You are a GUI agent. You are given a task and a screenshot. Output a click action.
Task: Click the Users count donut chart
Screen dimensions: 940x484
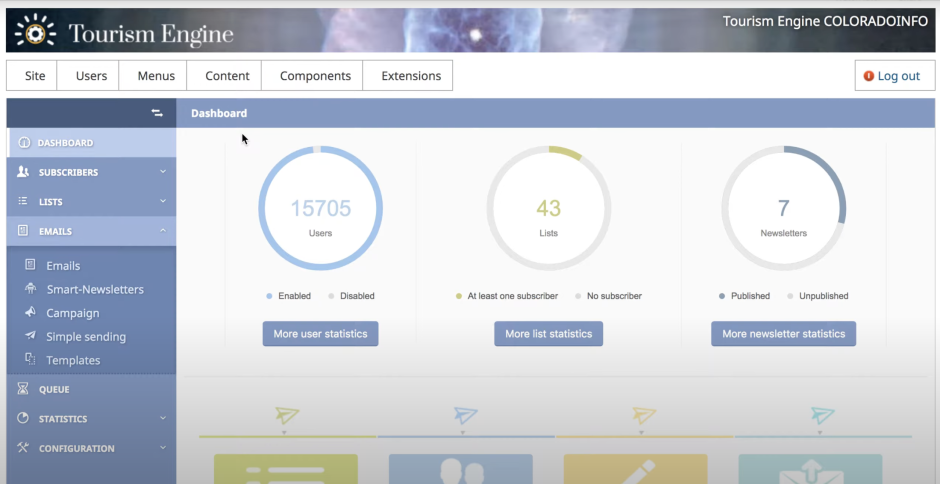pyautogui.click(x=320, y=209)
